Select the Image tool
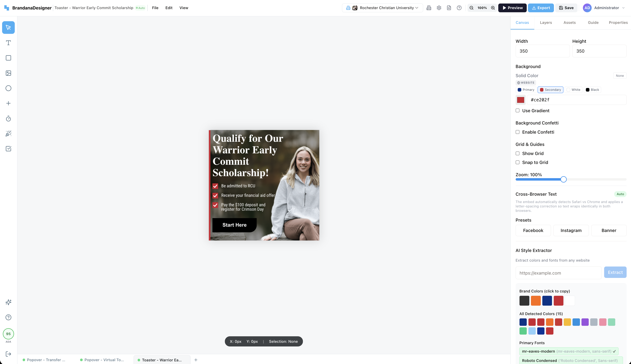 pos(8,73)
